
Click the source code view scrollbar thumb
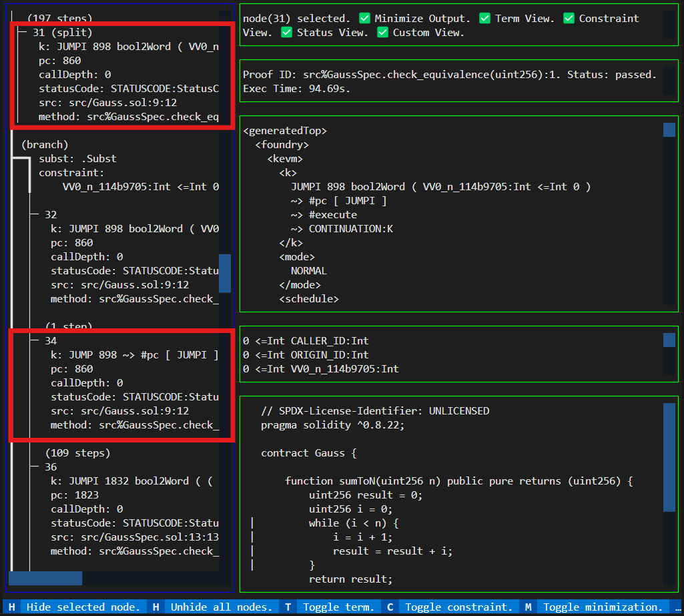(669, 457)
